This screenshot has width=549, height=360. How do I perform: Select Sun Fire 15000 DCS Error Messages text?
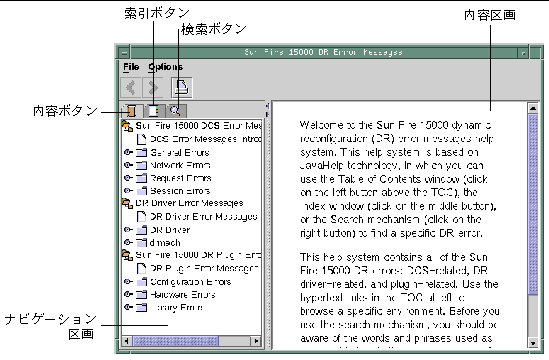tap(198, 126)
